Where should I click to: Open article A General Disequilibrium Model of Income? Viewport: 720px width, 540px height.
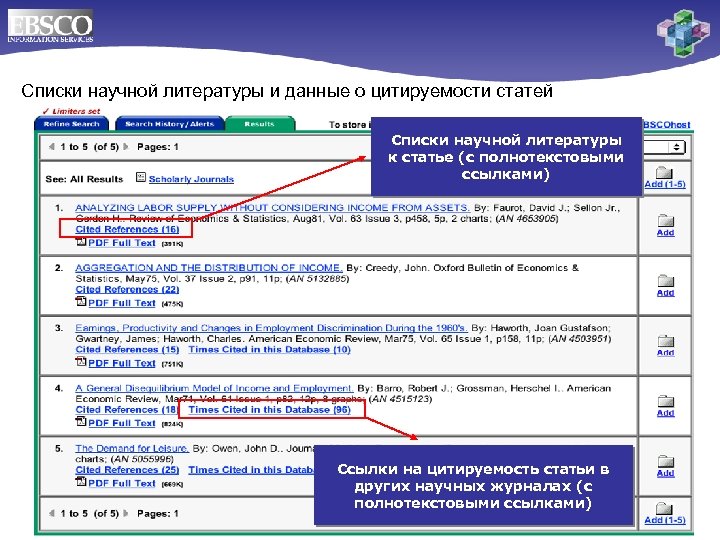(214, 388)
